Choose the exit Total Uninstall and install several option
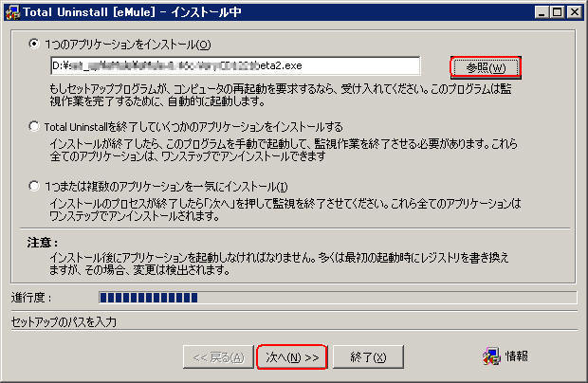 34,127
